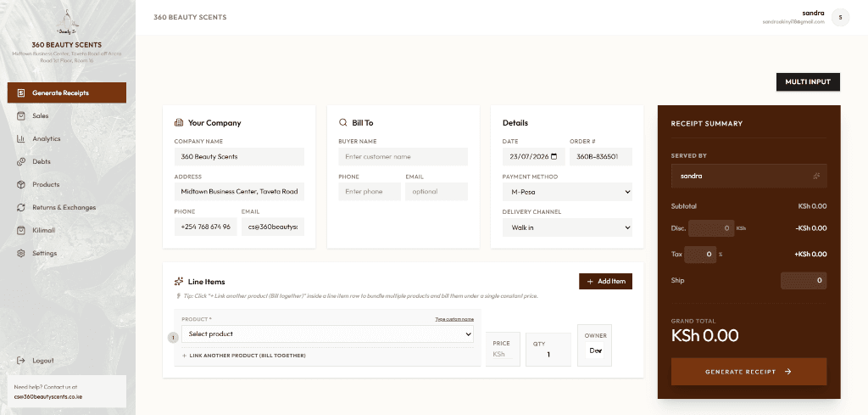
Task: Click the Settings gear icon
Action: (21, 253)
